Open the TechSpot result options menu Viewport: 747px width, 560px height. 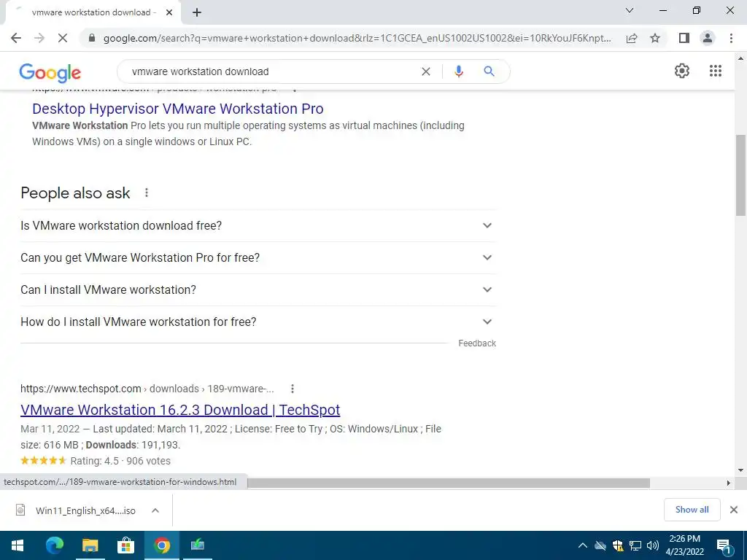293,389
